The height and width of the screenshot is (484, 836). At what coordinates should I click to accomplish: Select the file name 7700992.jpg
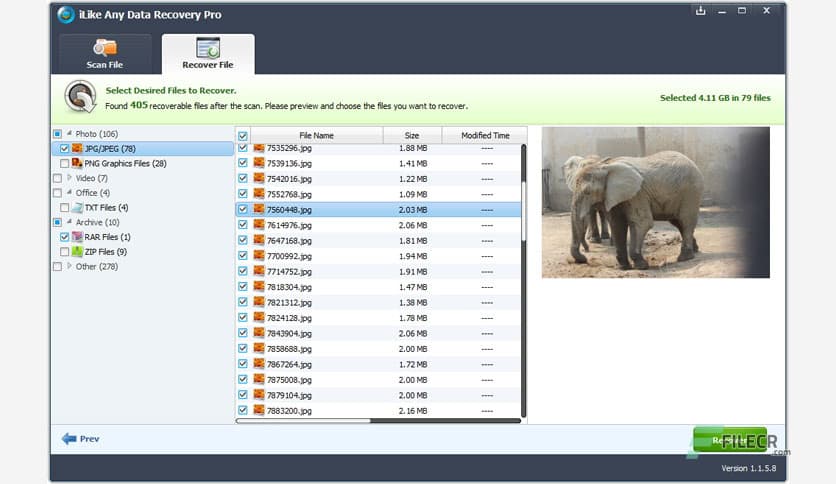pos(289,256)
